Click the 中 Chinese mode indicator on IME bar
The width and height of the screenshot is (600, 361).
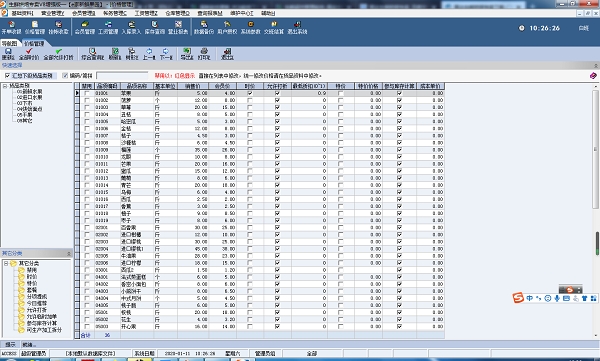530,298
